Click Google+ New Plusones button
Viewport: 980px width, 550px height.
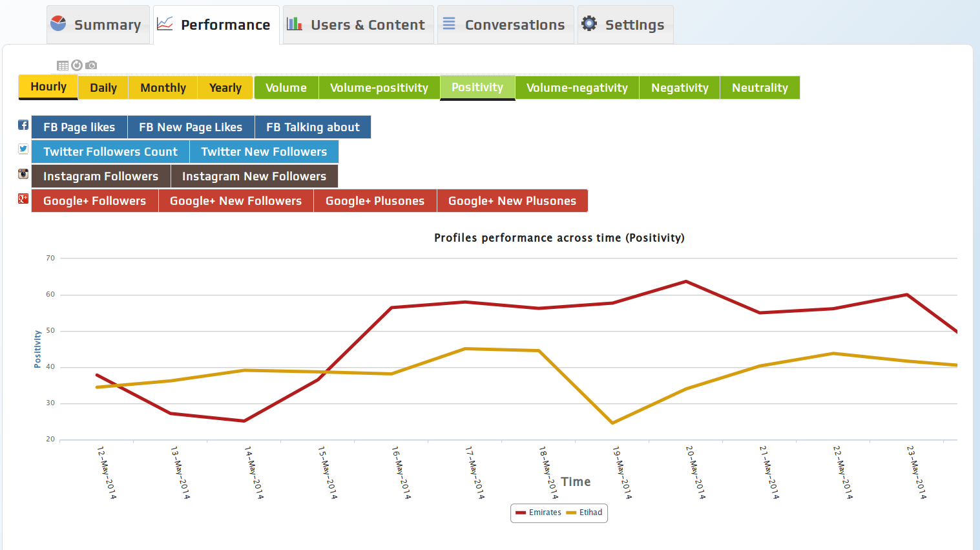512,201
